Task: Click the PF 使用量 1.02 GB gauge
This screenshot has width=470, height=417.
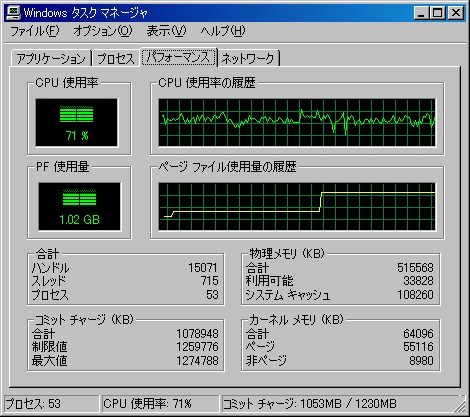Action: click(79, 206)
